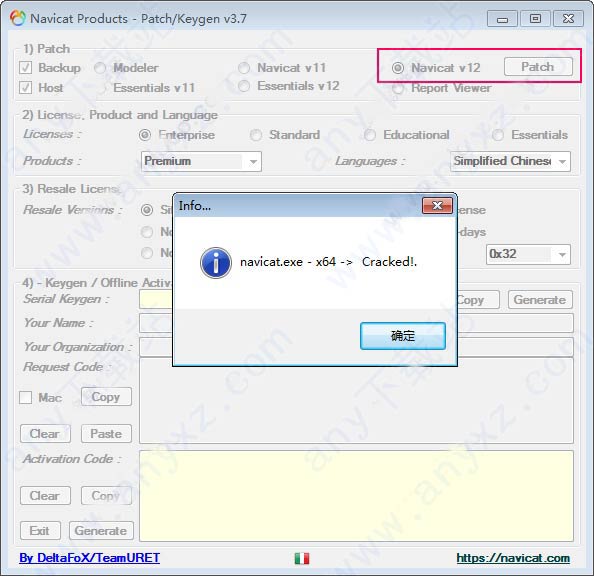594x576 pixels.
Task: Toggle the Backup checkbox
Action: [25, 68]
